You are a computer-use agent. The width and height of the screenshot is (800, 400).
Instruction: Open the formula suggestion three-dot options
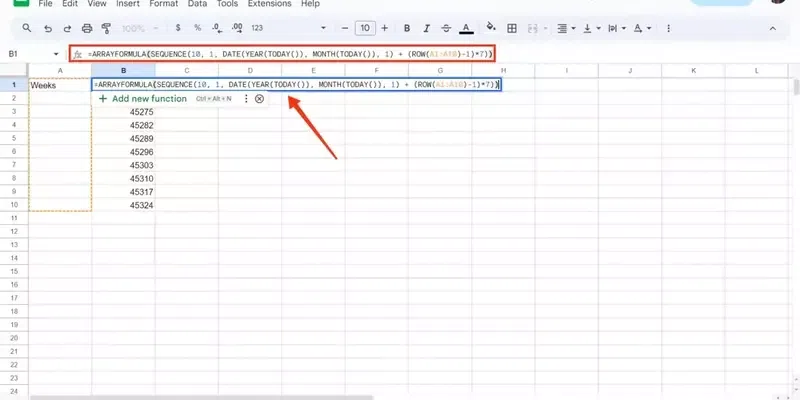246,98
